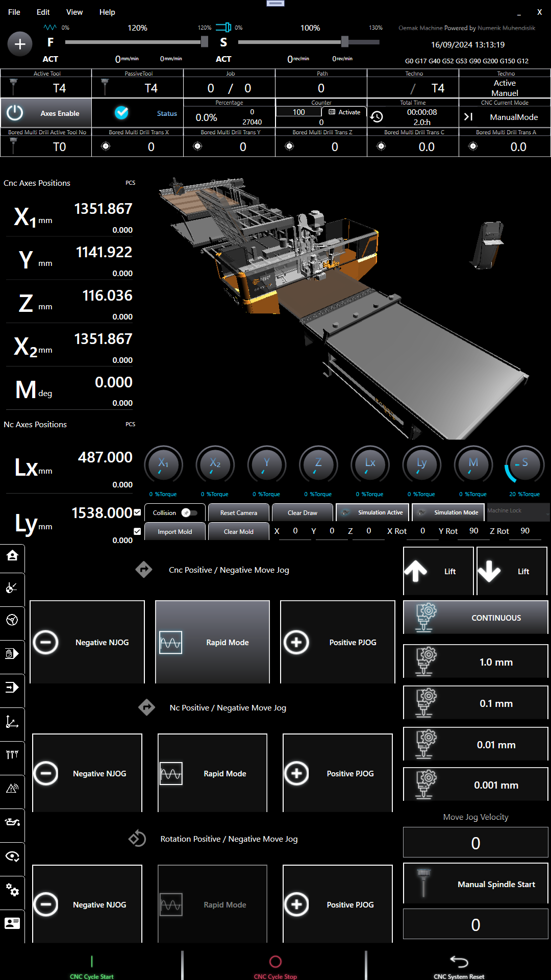Open the View menu
The height and width of the screenshot is (980, 551).
(74, 12)
